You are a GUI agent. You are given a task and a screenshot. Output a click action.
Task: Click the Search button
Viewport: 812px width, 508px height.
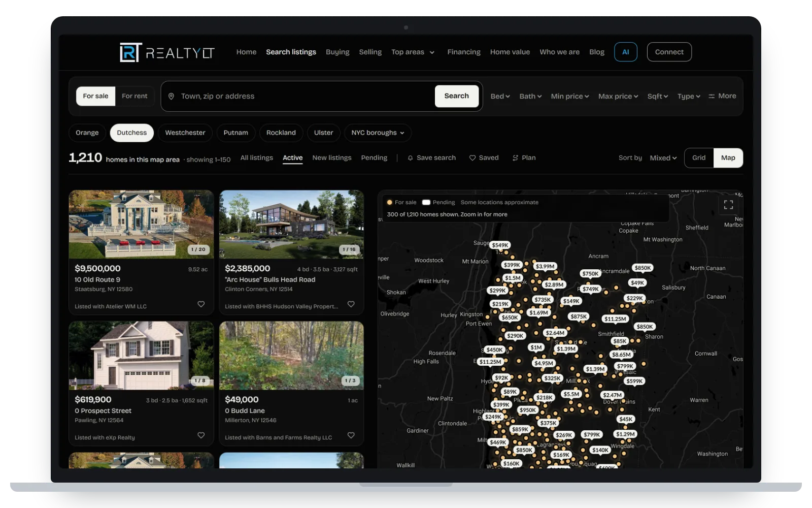457,96
